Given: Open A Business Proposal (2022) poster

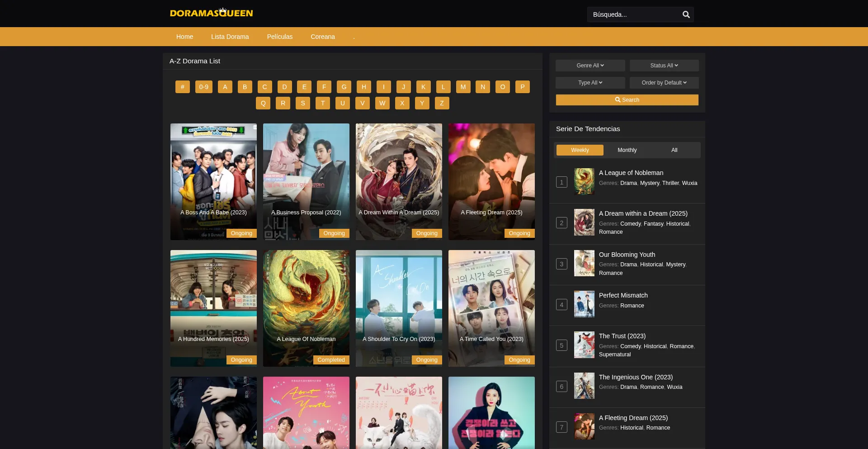Looking at the screenshot, I should (306, 182).
